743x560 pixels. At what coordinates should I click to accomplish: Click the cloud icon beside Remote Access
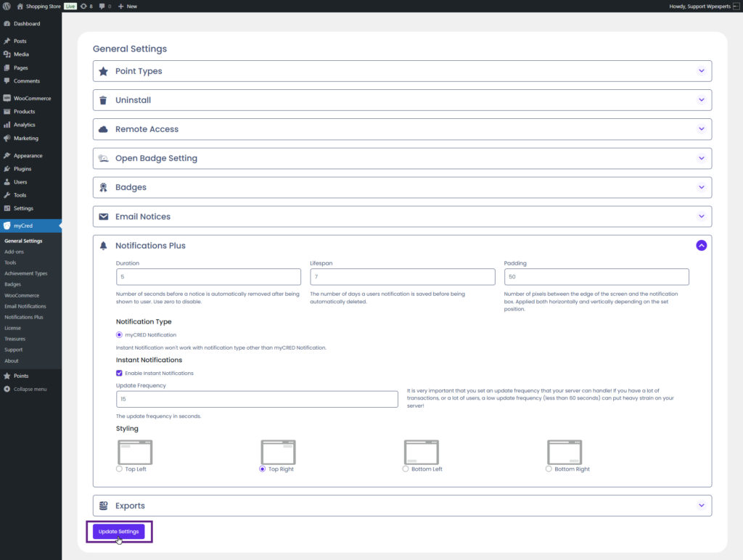click(x=103, y=129)
